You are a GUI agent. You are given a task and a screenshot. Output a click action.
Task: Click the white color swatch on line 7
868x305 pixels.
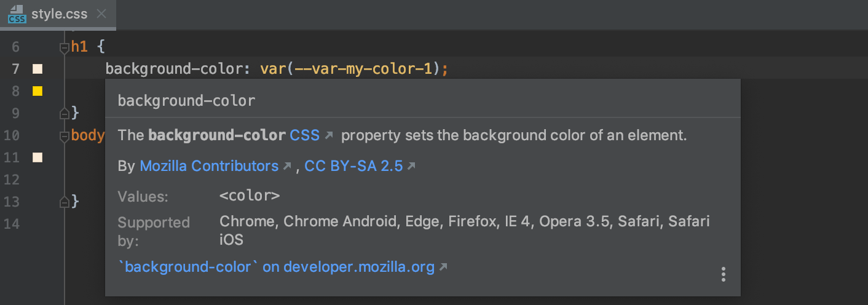[37, 69]
